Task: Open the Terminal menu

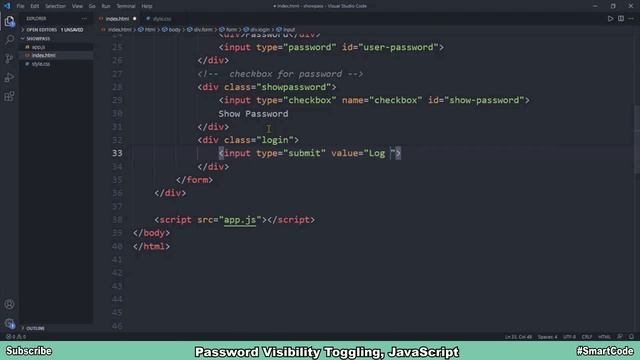Action: point(126,6)
